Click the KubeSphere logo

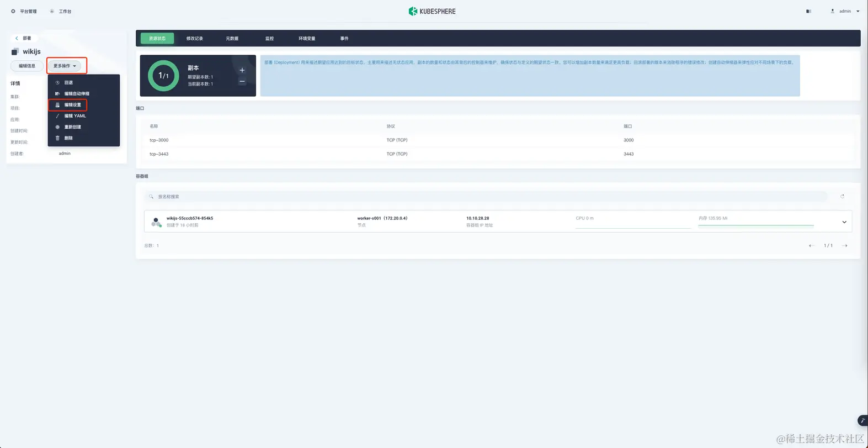[432, 11]
